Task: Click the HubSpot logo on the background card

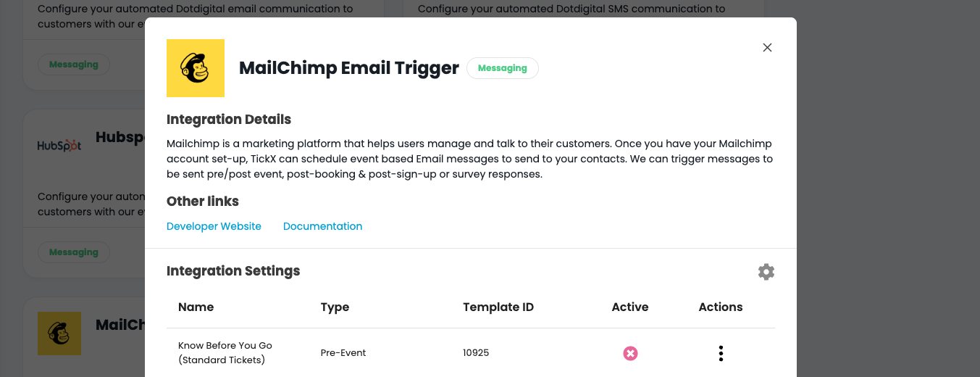Action: [59, 145]
